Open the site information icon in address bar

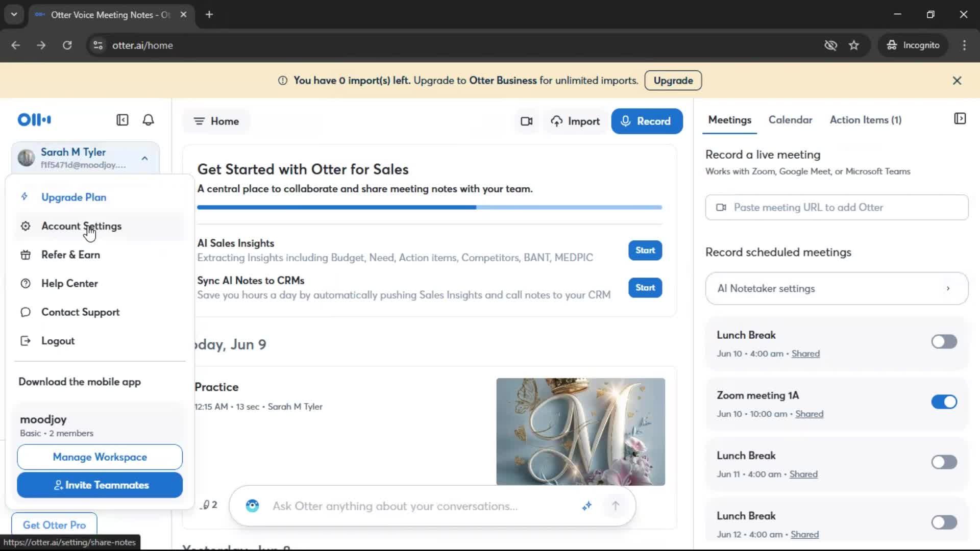98,45
